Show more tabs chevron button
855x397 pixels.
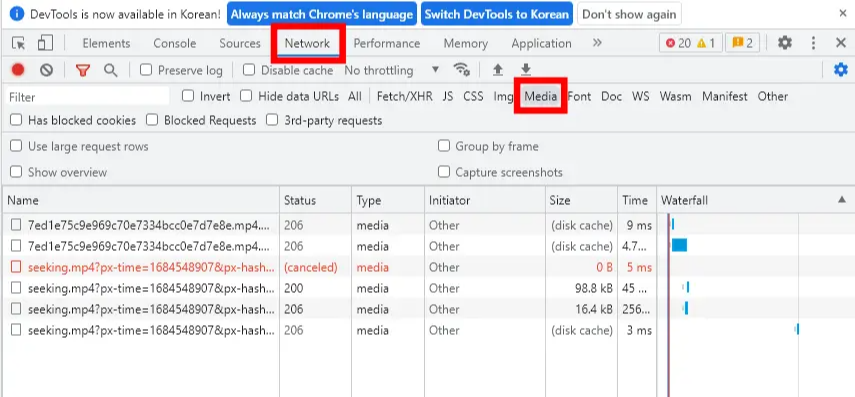pyautogui.click(x=597, y=43)
